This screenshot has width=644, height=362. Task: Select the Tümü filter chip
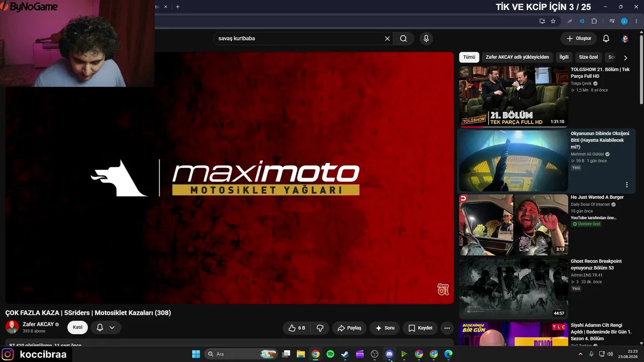[469, 57]
